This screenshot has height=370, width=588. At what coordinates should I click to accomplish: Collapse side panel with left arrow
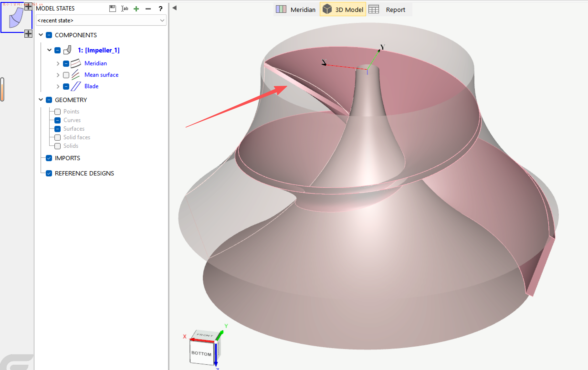click(174, 8)
